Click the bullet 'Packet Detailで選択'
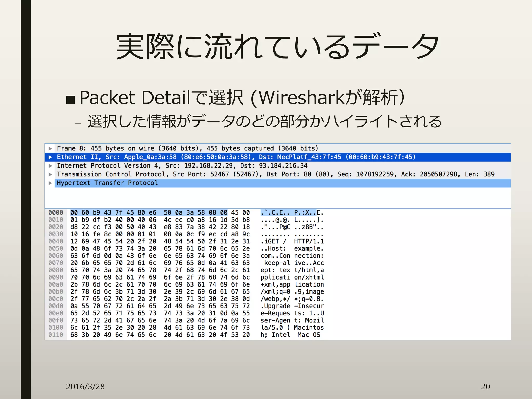Viewport: 532px width, 399px height. click(161, 98)
